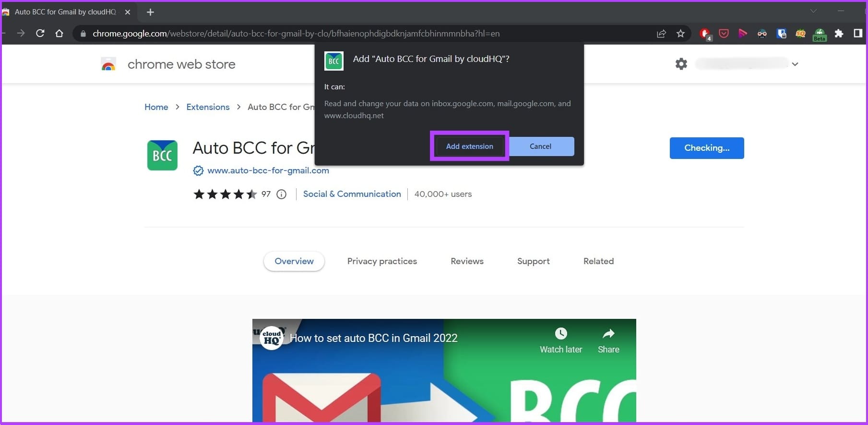Click the 97 ratings count

266,194
